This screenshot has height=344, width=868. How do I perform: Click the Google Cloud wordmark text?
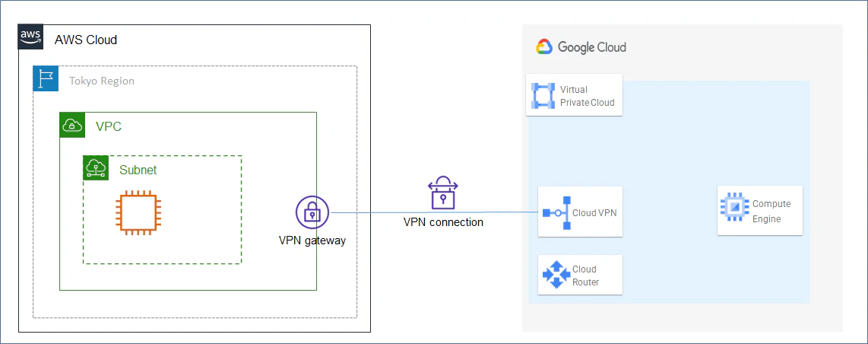(592, 47)
